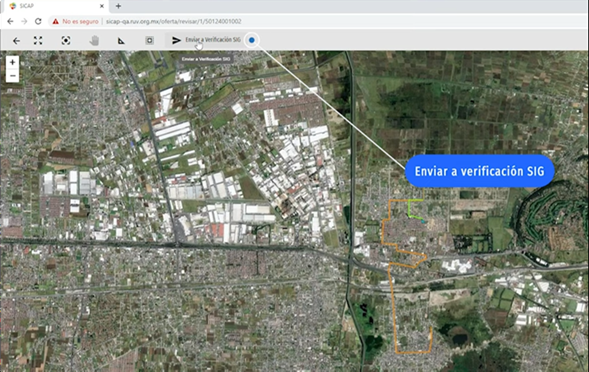Reload the page in the browser
Viewport: 589px width, 372px height.
click(38, 21)
